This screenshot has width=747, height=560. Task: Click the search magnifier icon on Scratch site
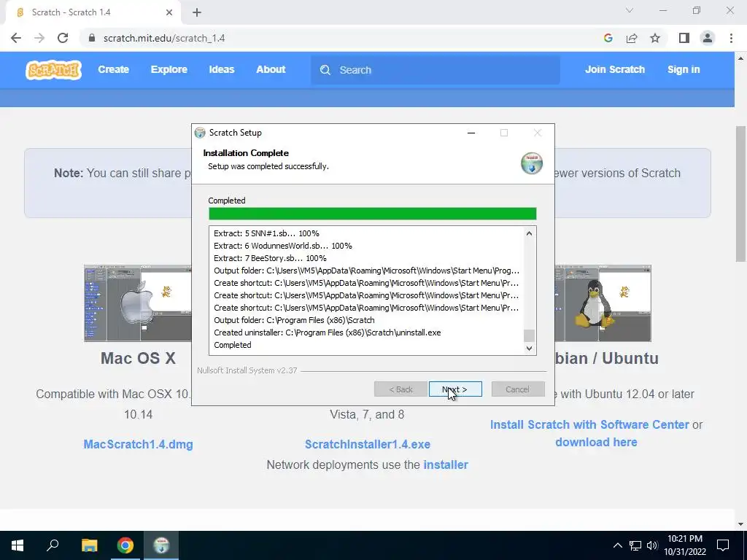(x=325, y=70)
